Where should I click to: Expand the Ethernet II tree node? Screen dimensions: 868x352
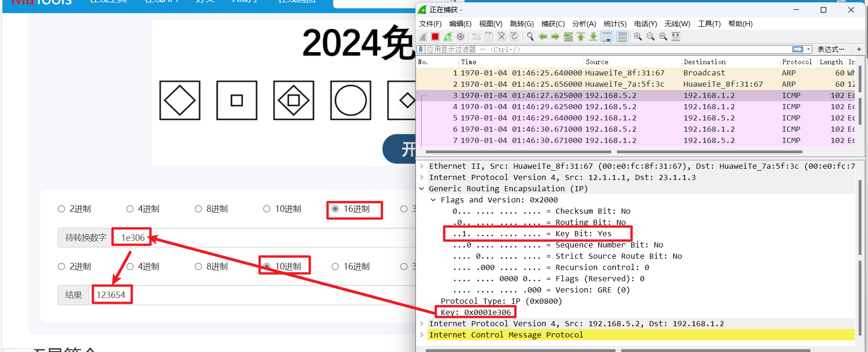coord(422,166)
